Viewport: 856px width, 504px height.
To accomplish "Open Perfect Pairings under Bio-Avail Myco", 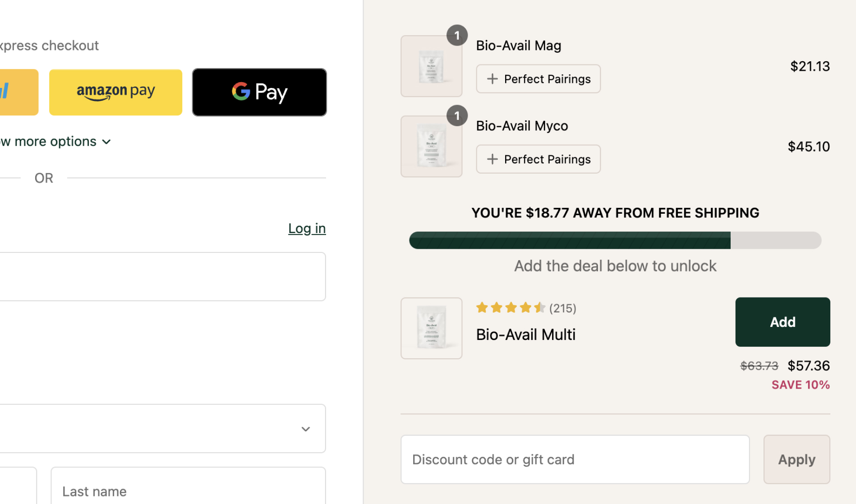I will [538, 159].
